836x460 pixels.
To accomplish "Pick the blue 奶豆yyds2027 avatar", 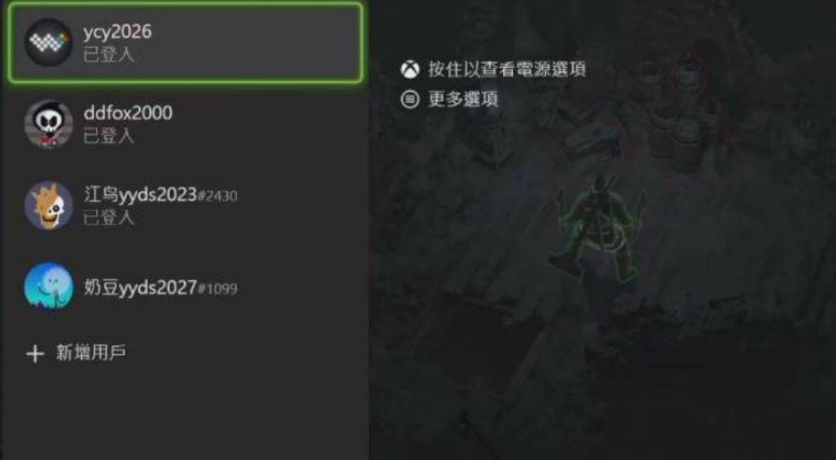I will (x=49, y=287).
